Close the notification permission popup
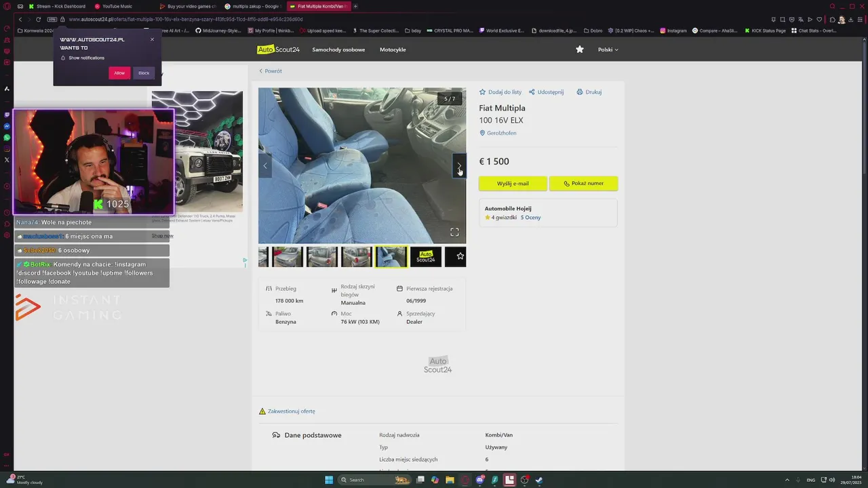 (152, 39)
